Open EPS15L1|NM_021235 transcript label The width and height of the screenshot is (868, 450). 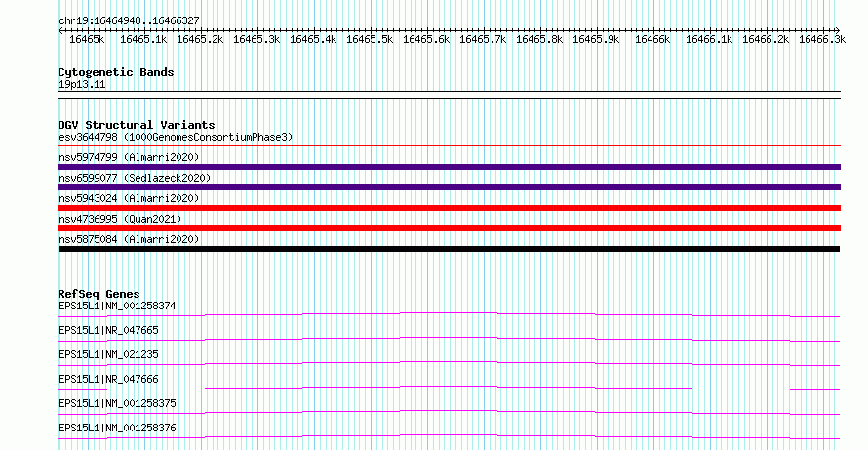[108, 354]
